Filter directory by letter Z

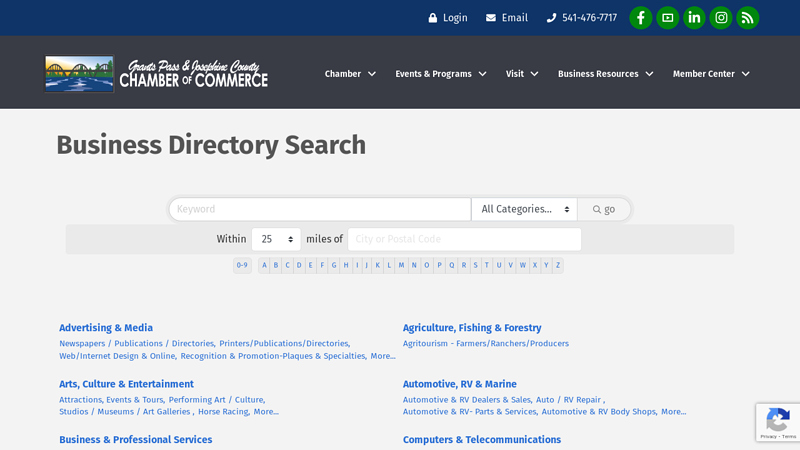[558, 265]
